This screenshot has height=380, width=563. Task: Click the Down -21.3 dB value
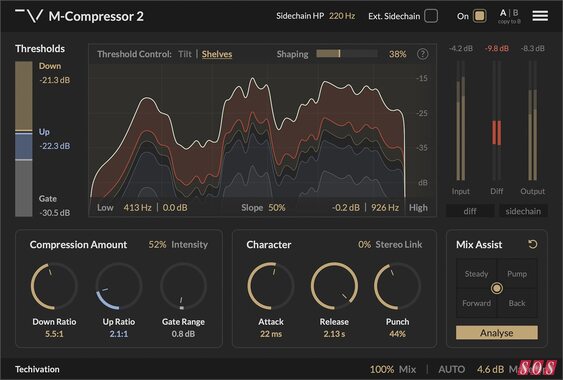(x=55, y=80)
